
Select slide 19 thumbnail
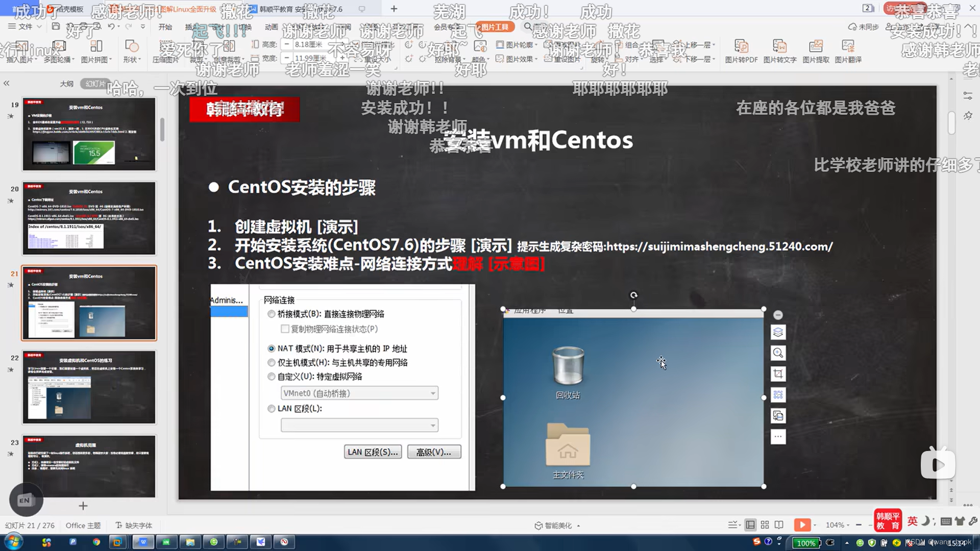[89, 134]
